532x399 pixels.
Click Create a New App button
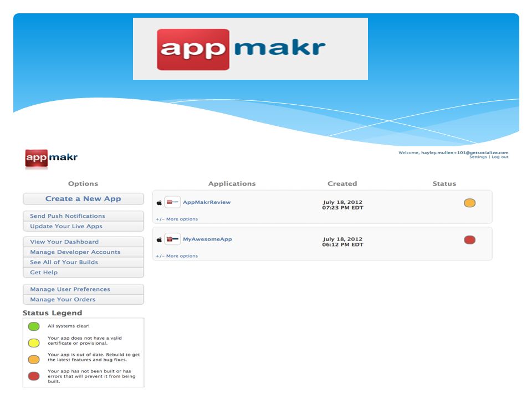(83, 199)
